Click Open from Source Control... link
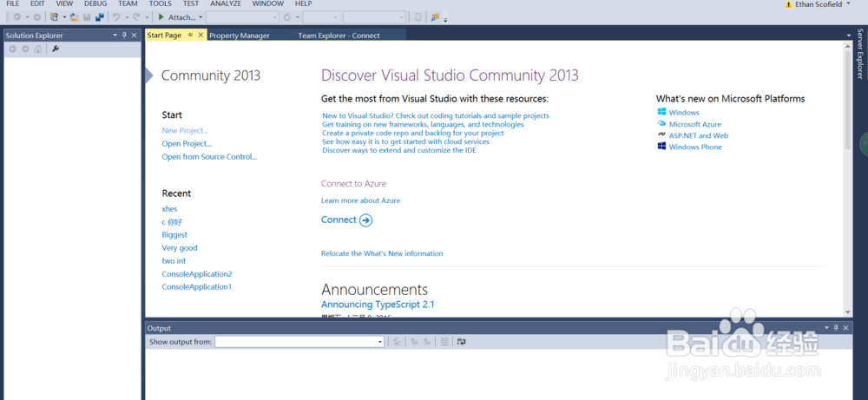Viewport: 868px width, 400px height. (x=209, y=157)
